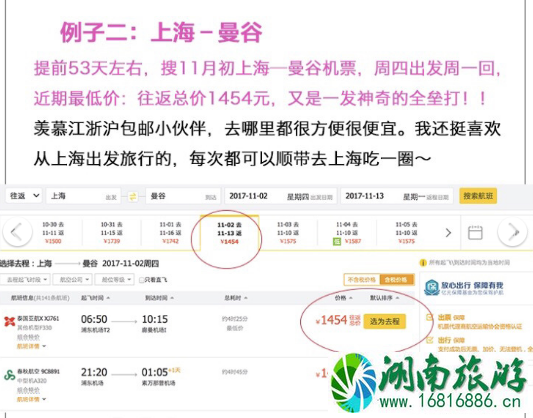Sort by 默认排序 default order
Screen dimensions: 533x418
[x=384, y=298]
